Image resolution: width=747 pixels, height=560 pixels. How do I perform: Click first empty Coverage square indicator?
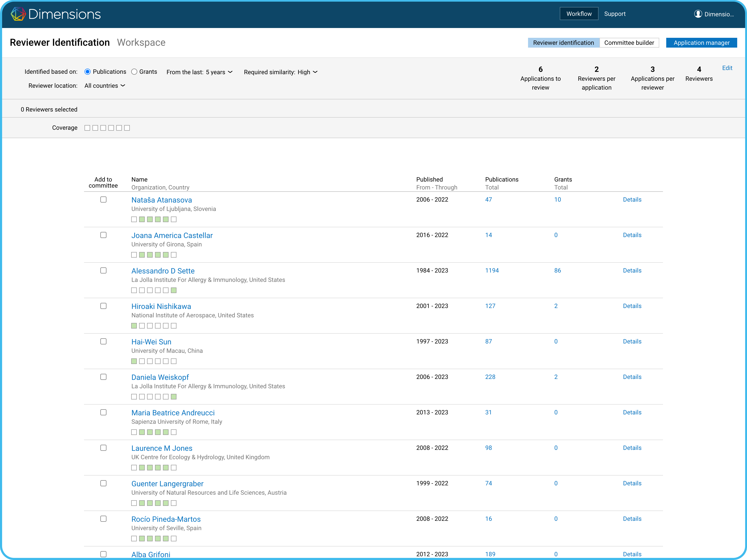pos(87,128)
